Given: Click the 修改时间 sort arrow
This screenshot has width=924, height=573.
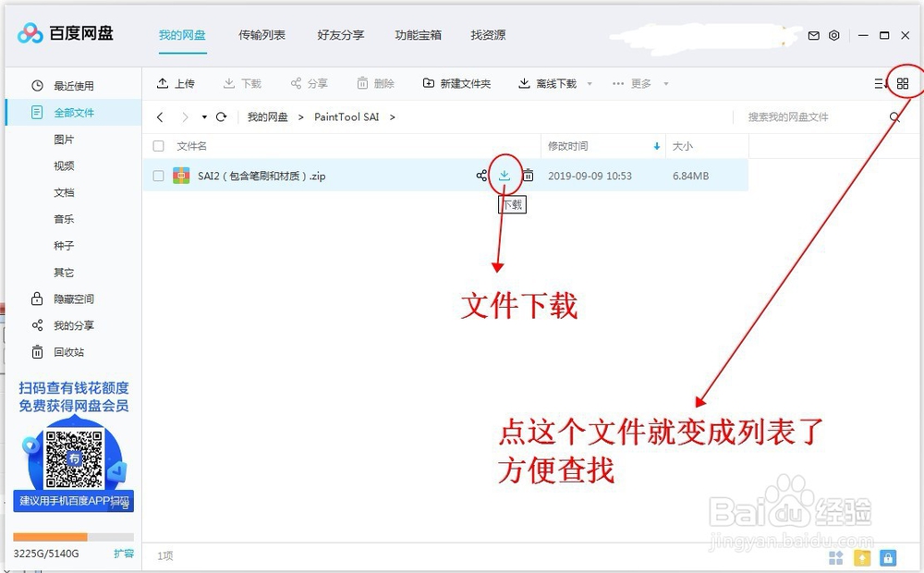Looking at the screenshot, I should 656,146.
